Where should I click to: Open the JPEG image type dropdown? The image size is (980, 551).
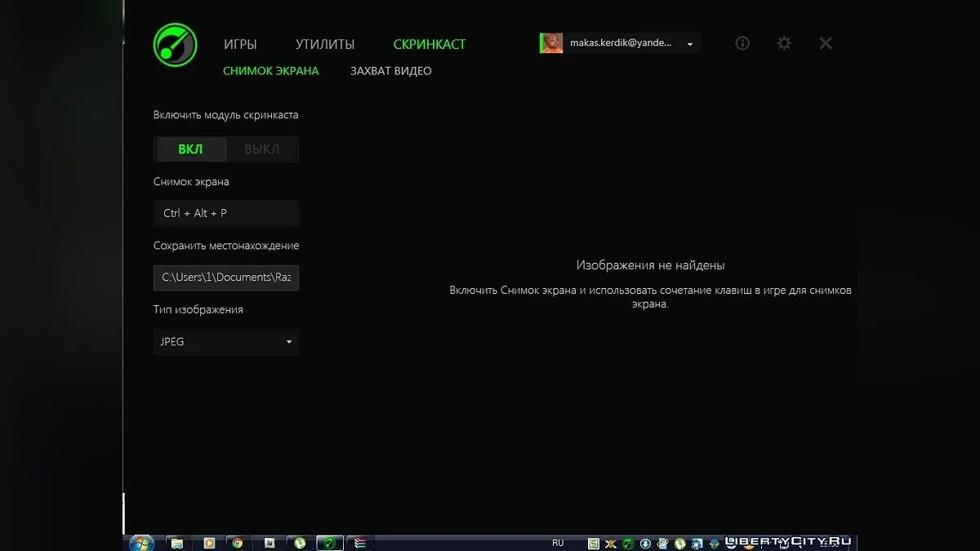click(x=225, y=341)
